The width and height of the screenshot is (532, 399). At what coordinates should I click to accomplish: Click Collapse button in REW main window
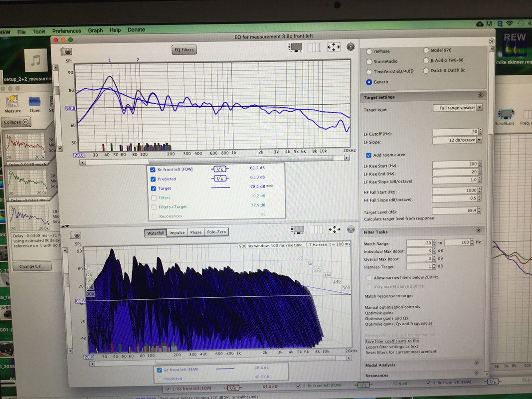pyautogui.click(x=15, y=122)
